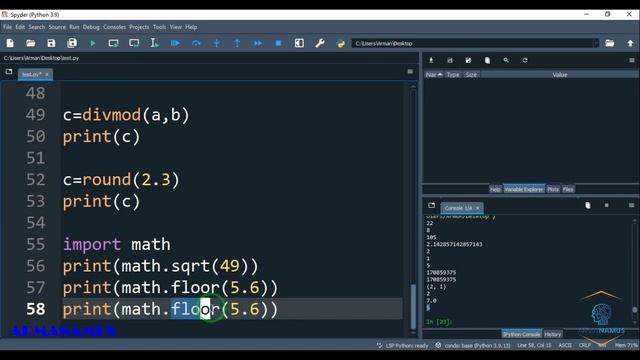Open file using folder toolbar icon

pos(31,43)
